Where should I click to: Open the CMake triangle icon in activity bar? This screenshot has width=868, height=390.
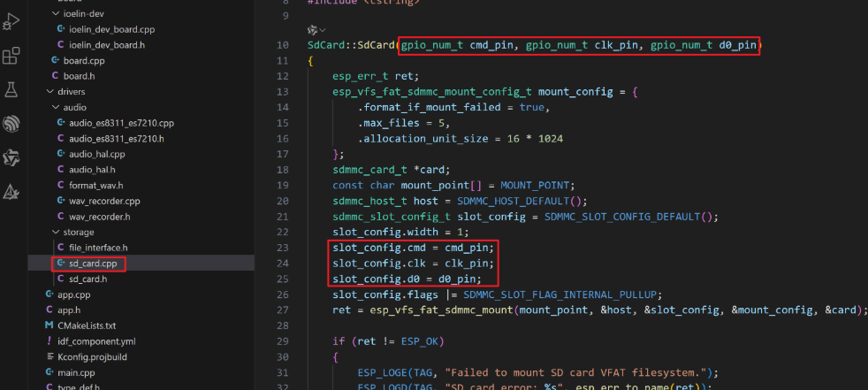point(11,192)
